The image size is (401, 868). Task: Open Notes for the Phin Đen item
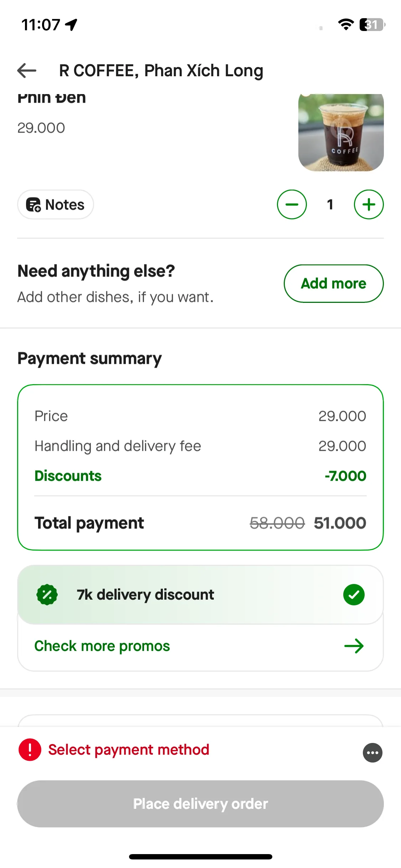coord(55,205)
